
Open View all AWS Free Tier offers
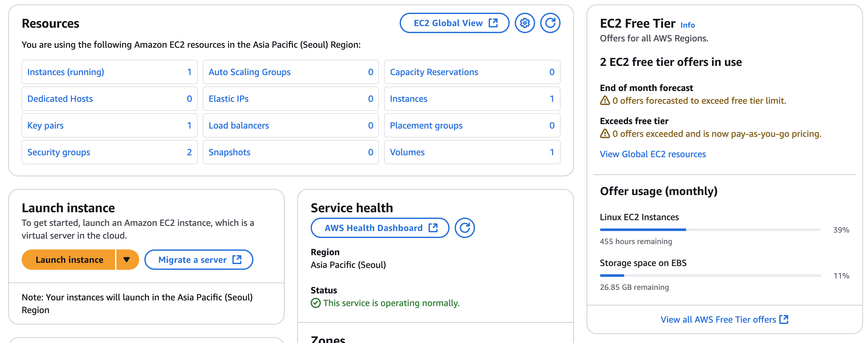click(725, 319)
